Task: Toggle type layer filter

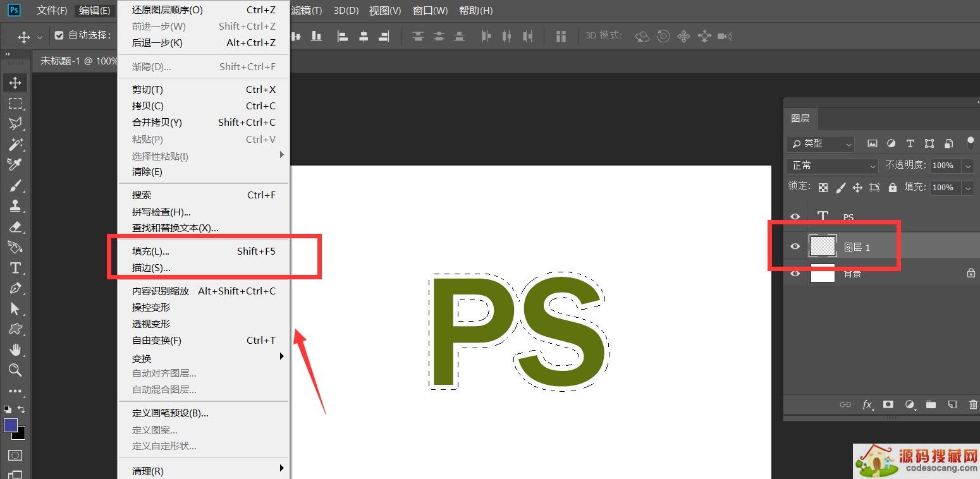Action: coord(910,143)
